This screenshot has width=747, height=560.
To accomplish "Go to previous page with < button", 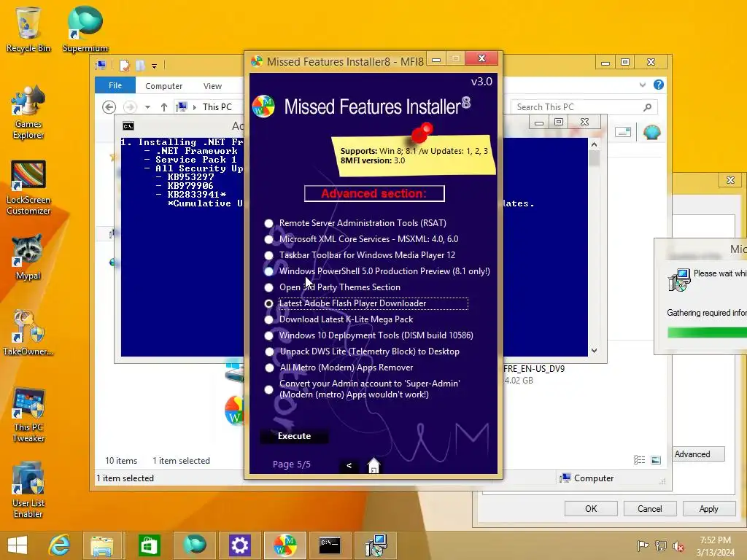I will pos(349,465).
